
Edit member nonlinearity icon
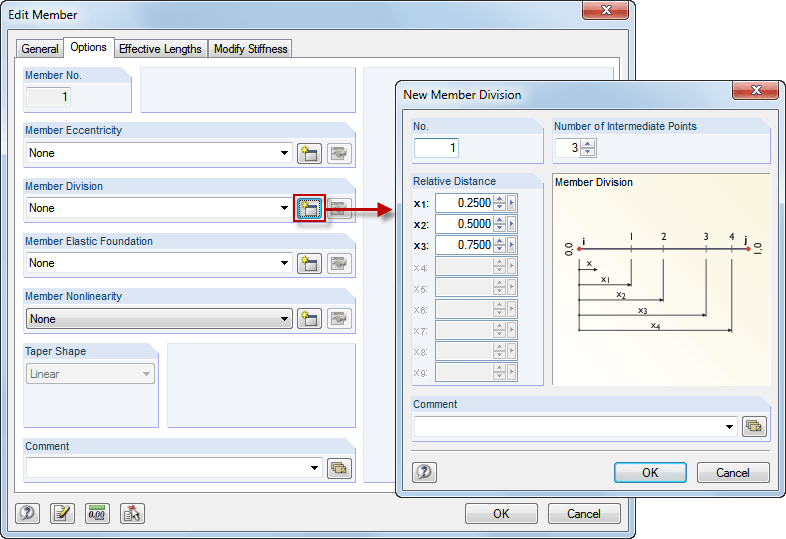339,318
